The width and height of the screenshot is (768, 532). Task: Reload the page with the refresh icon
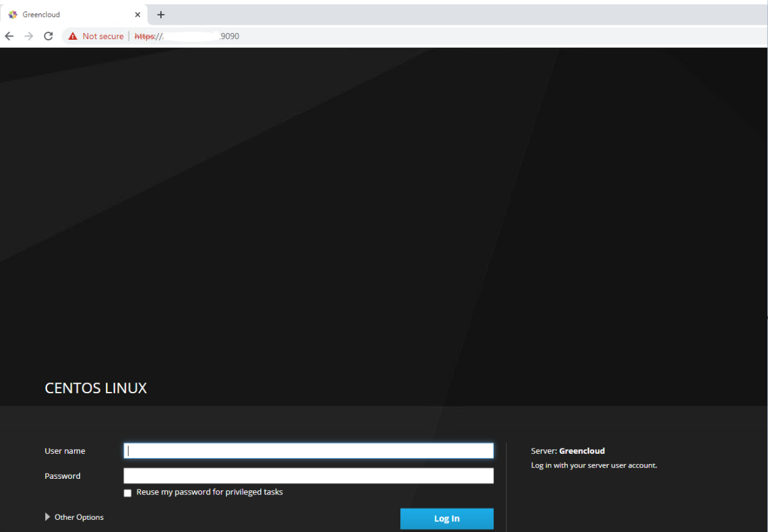(48, 36)
